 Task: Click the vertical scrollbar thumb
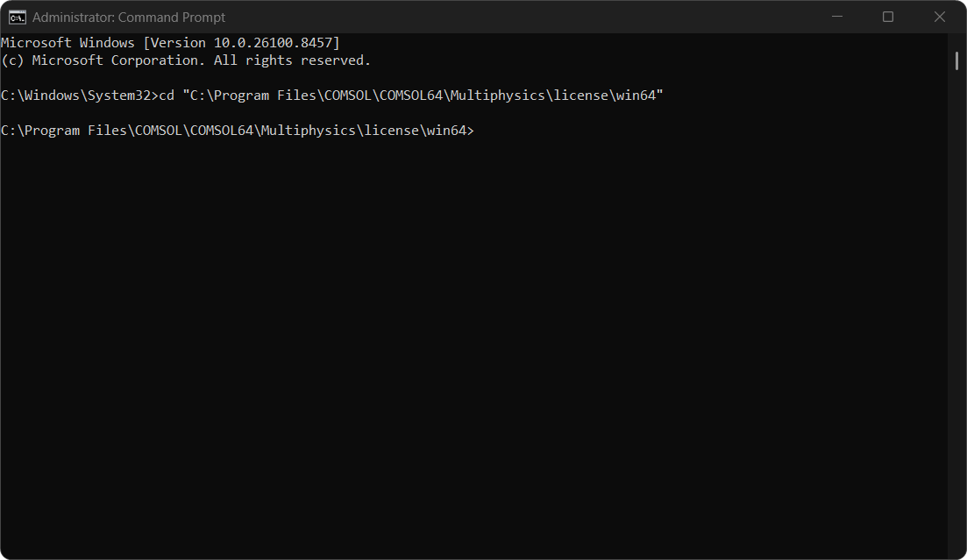pyautogui.click(x=956, y=60)
